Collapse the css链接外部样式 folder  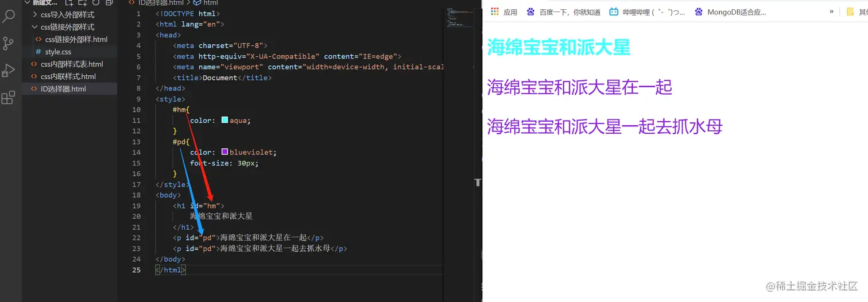click(x=69, y=27)
